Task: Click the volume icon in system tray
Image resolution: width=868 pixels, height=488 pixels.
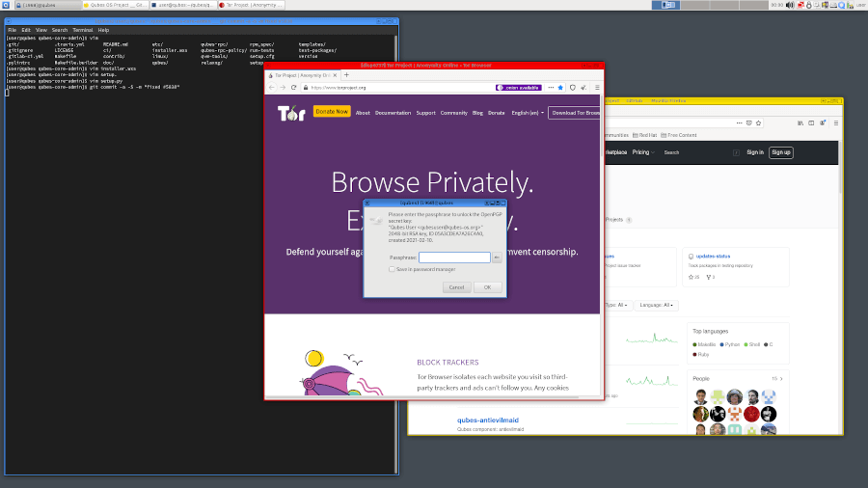Action: 790,5
